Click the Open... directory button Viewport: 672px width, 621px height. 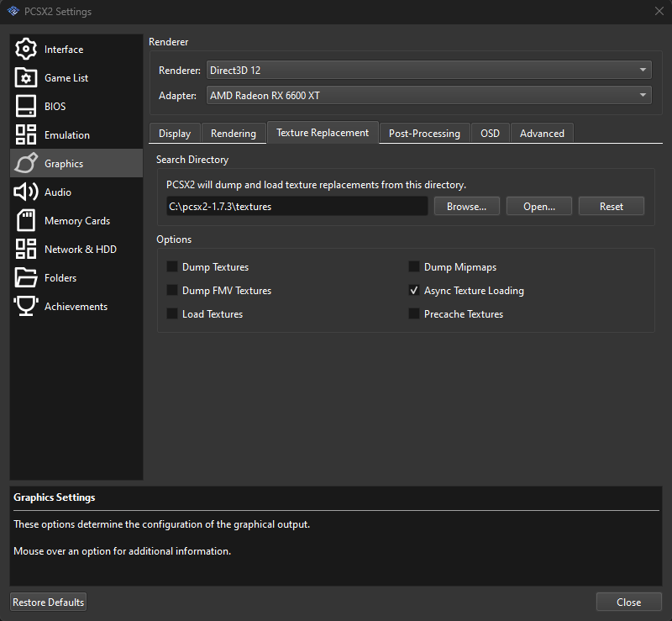539,206
